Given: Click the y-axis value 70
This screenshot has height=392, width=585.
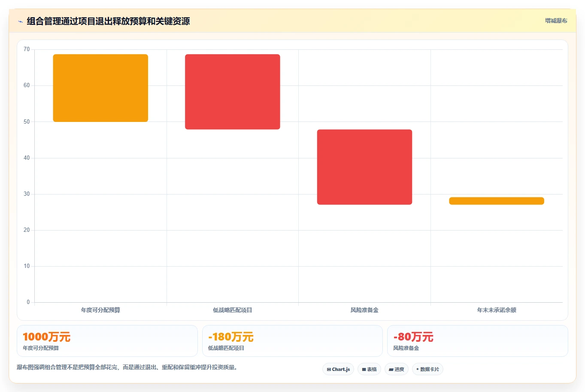Looking at the screenshot, I should pos(27,49).
